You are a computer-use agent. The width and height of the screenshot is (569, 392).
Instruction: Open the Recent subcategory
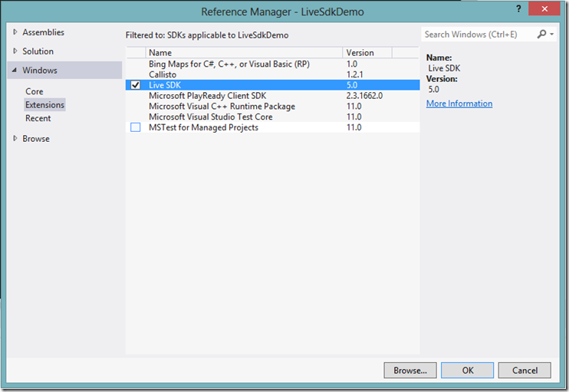tap(38, 118)
